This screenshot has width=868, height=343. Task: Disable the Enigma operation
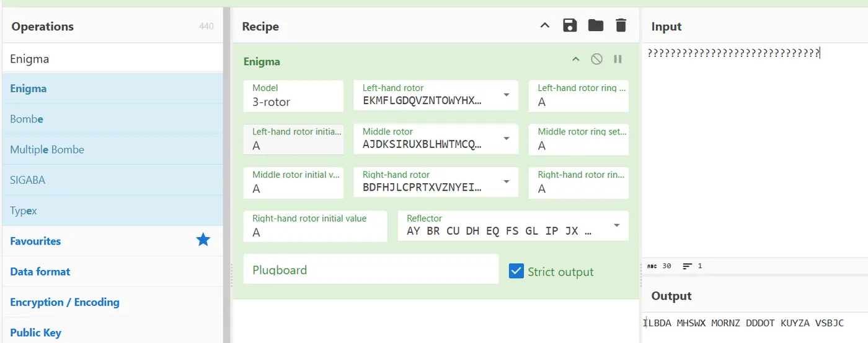[x=596, y=59]
